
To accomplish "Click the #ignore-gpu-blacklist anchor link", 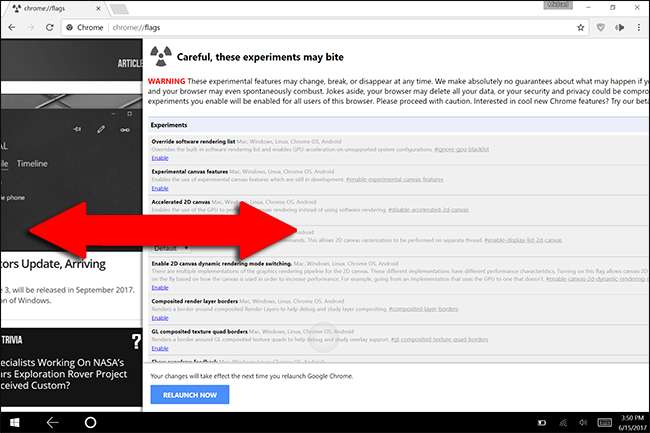I will 461,149.
